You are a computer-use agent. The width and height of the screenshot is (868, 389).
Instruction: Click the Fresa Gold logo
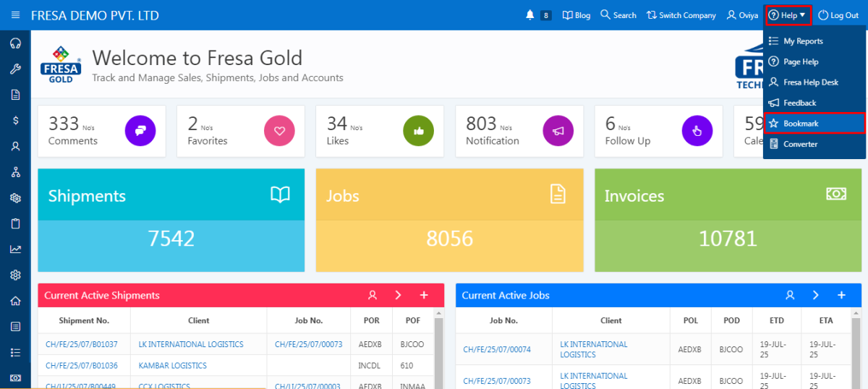click(61, 64)
